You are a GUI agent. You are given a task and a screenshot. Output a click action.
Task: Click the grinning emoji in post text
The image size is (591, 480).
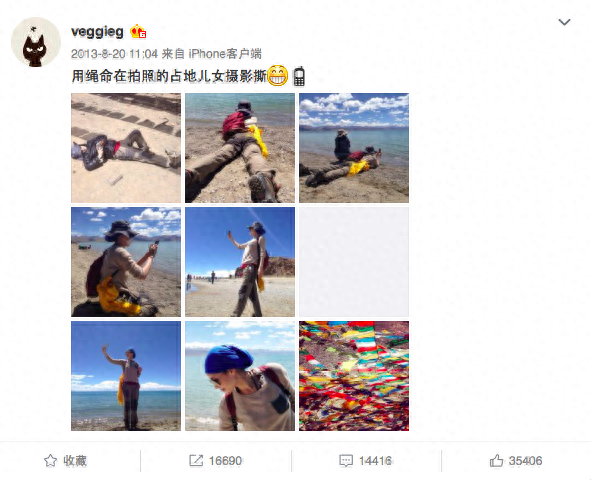(x=277, y=76)
